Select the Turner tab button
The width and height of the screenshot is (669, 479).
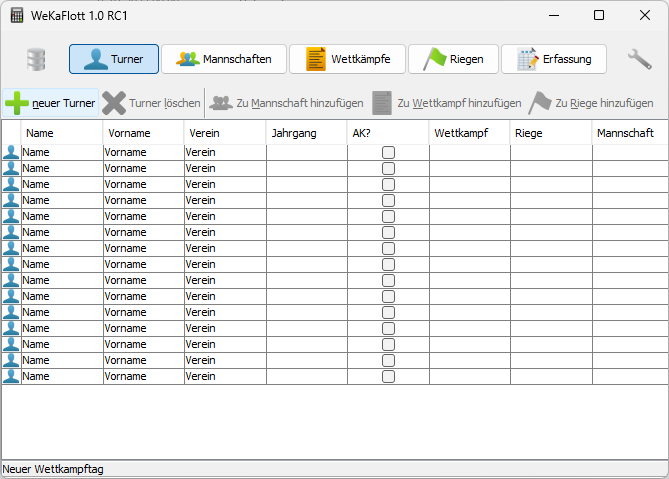tap(114, 59)
